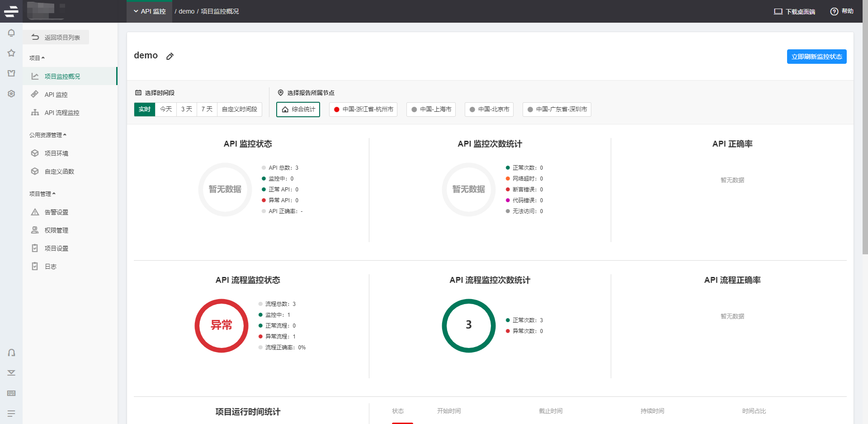This screenshot has width=868, height=424.
Task: Click the API 监控次数统计 empty donut chart
Action: coord(469,189)
